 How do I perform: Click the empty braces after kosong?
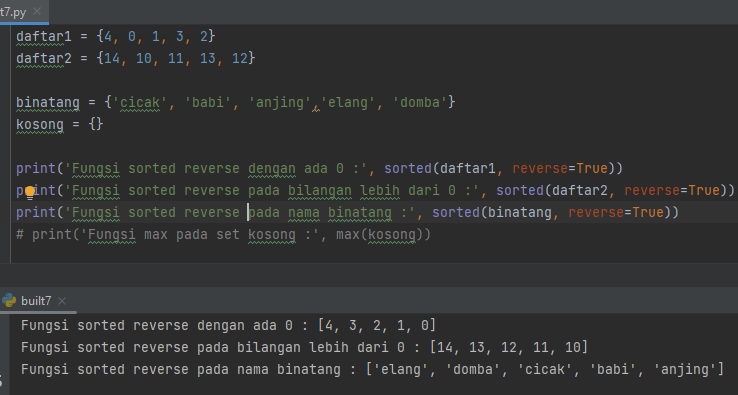coord(96,124)
